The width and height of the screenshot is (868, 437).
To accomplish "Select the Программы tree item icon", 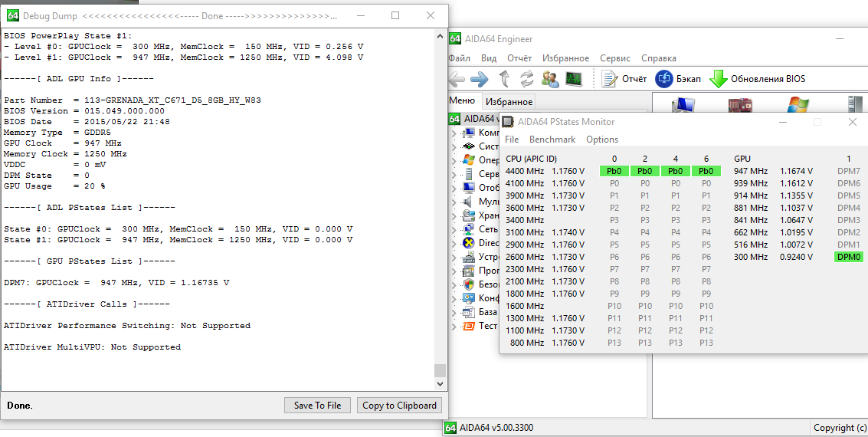I will pos(469,271).
